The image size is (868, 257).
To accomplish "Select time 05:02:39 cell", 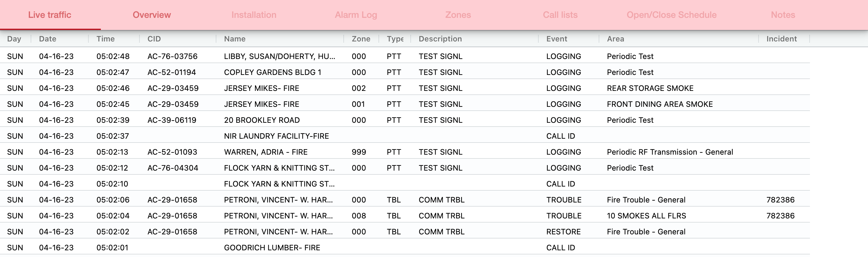I will [113, 120].
